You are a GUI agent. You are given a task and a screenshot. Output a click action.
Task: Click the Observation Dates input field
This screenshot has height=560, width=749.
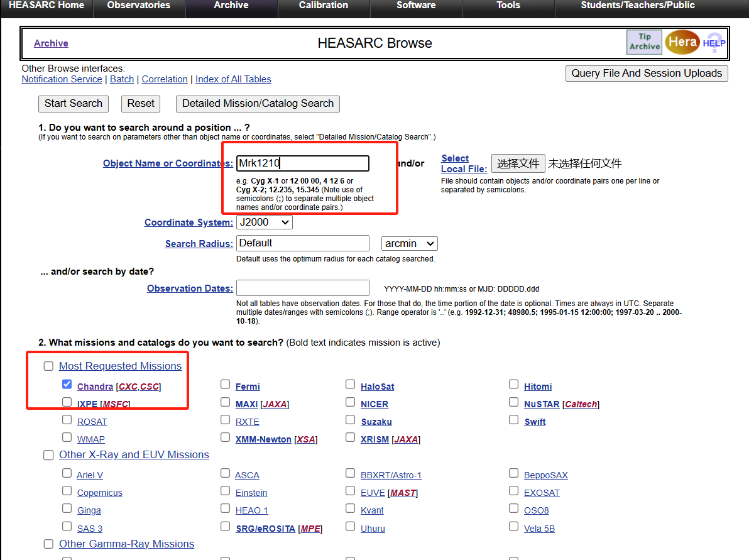[x=303, y=288]
